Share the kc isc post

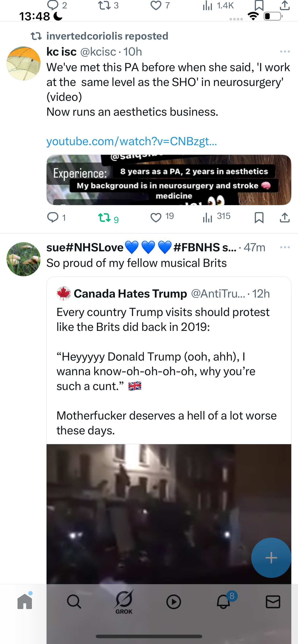(x=285, y=218)
